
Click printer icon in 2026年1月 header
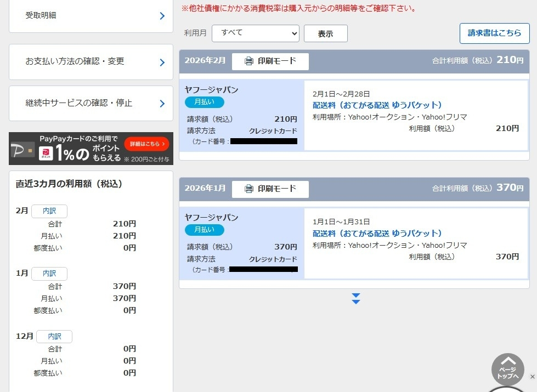coord(249,189)
